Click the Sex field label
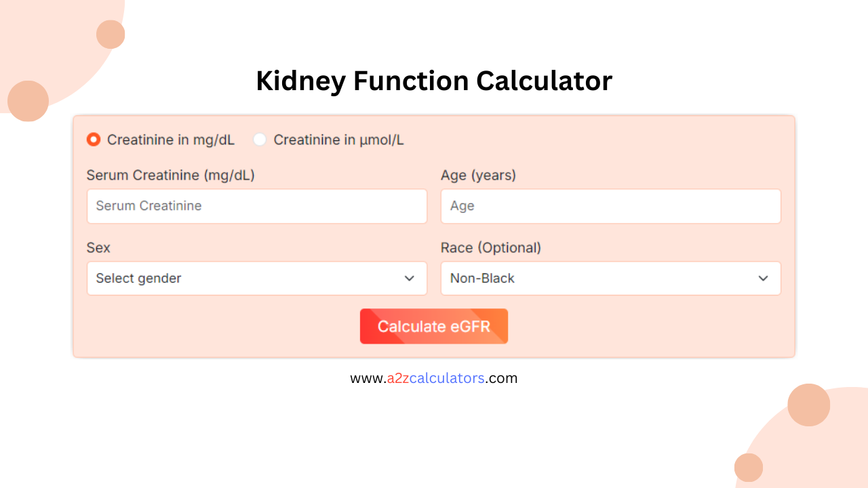 click(x=98, y=247)
